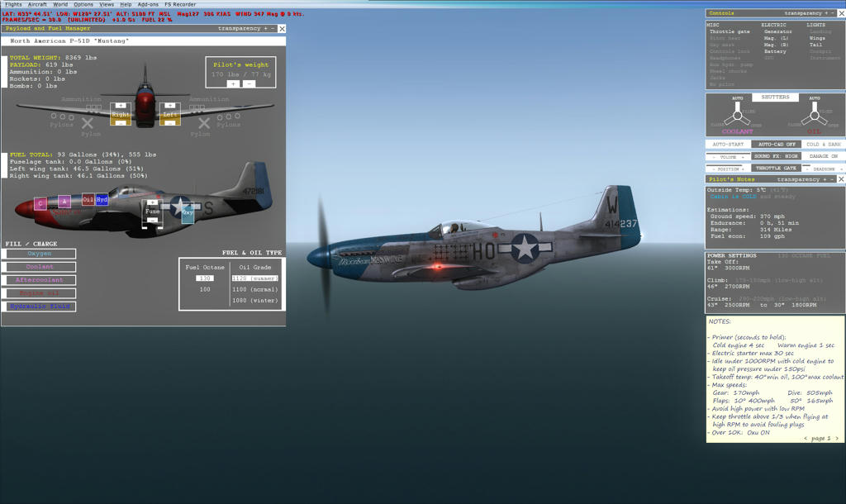
Task: Toggle the Wings lights
Action: (x=817, y=38)
